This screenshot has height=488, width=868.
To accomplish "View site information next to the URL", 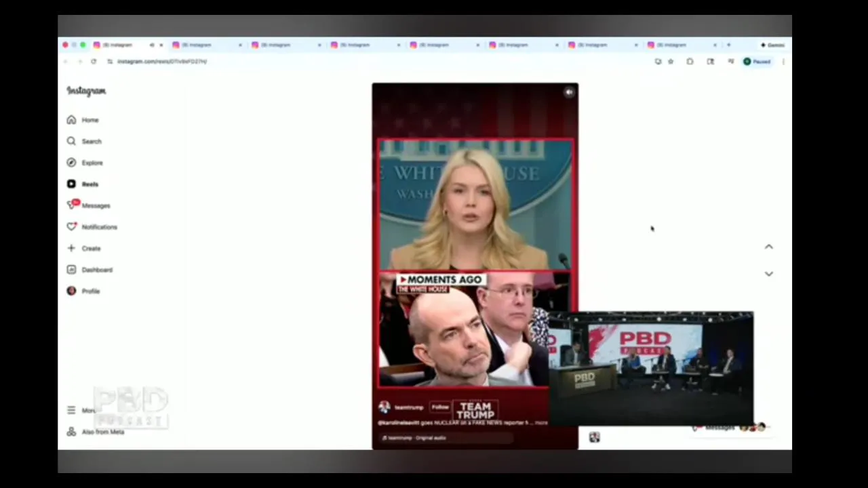I will 110,62.
